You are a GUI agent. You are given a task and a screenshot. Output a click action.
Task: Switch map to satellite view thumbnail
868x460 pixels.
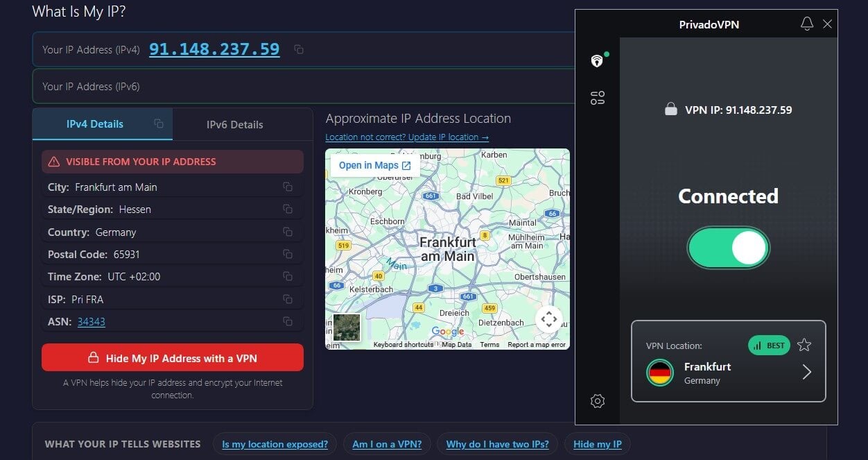pyautogui.click(x=347, y=327)
